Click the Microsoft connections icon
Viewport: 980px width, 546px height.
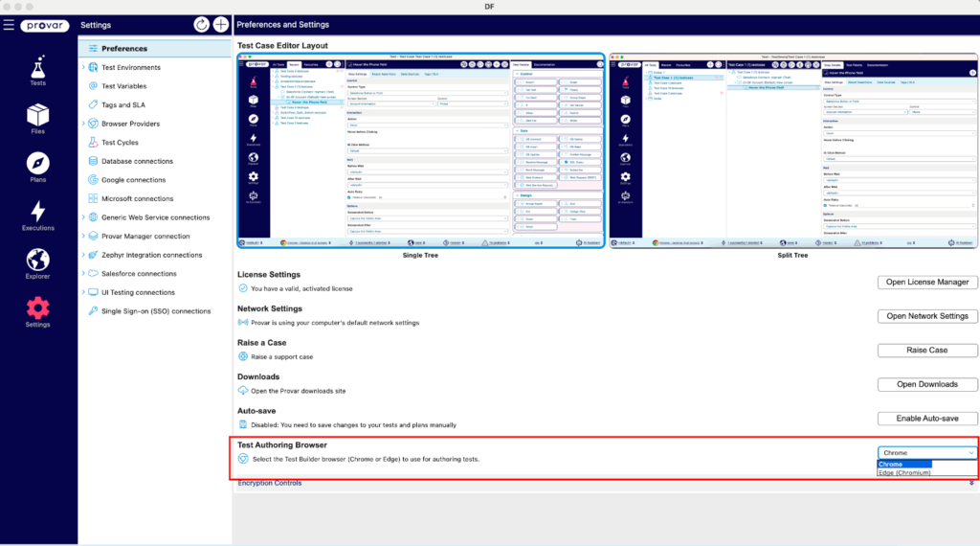click(93, 198)
